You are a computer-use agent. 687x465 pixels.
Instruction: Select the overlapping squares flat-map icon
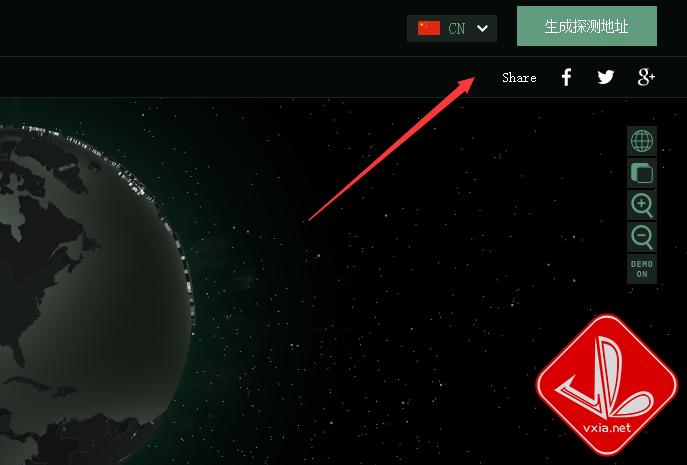point(642,173)
